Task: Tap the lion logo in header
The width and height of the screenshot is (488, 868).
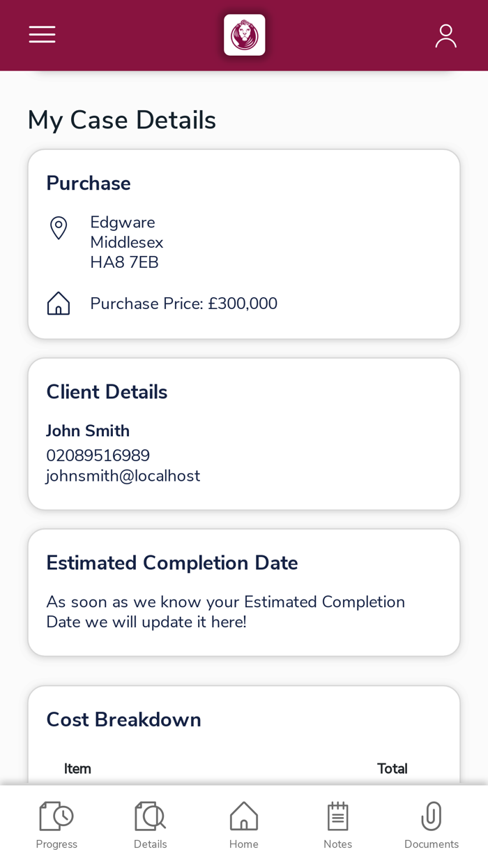Action: click(244, 35)
